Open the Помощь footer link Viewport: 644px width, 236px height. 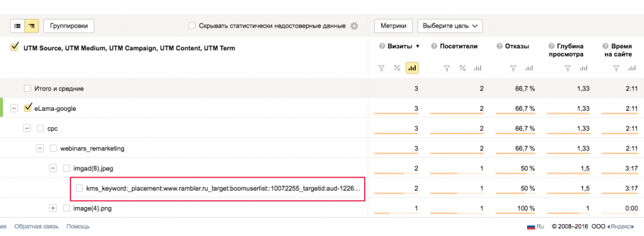point(78,227)
